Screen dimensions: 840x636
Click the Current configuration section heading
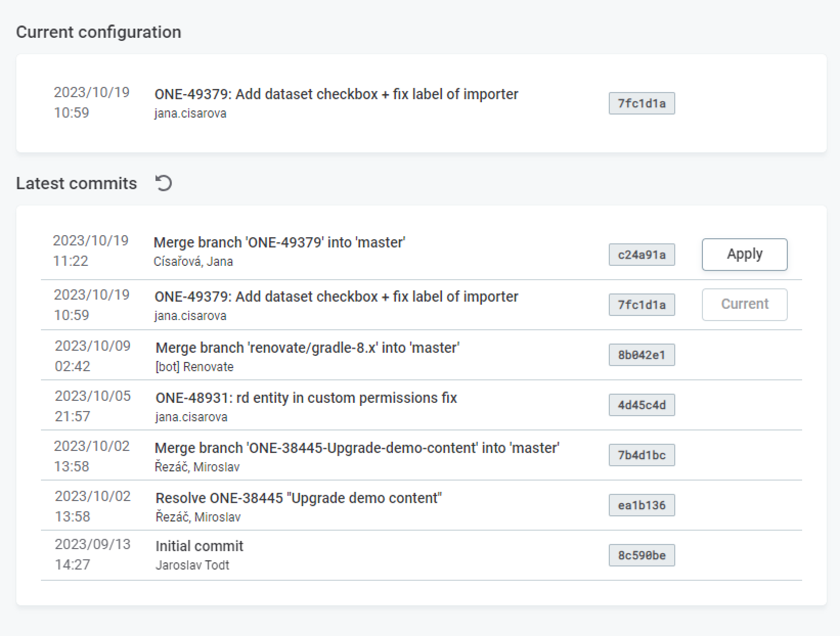coord(99,32)
